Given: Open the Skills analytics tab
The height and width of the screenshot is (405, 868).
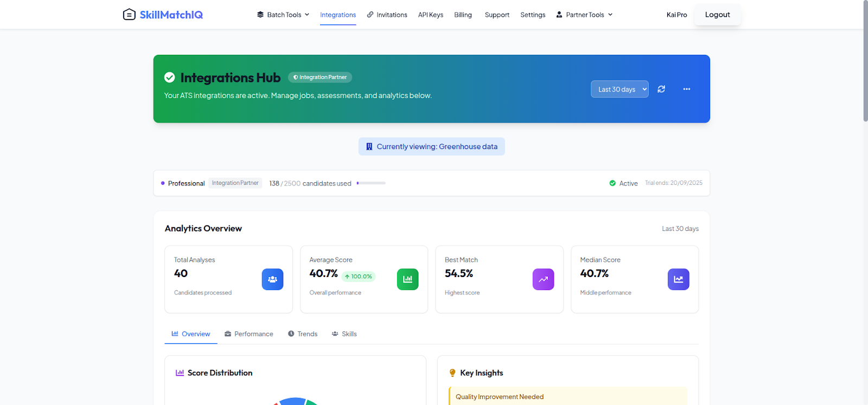Looking at the screenshot, I should tap(344, 334).
